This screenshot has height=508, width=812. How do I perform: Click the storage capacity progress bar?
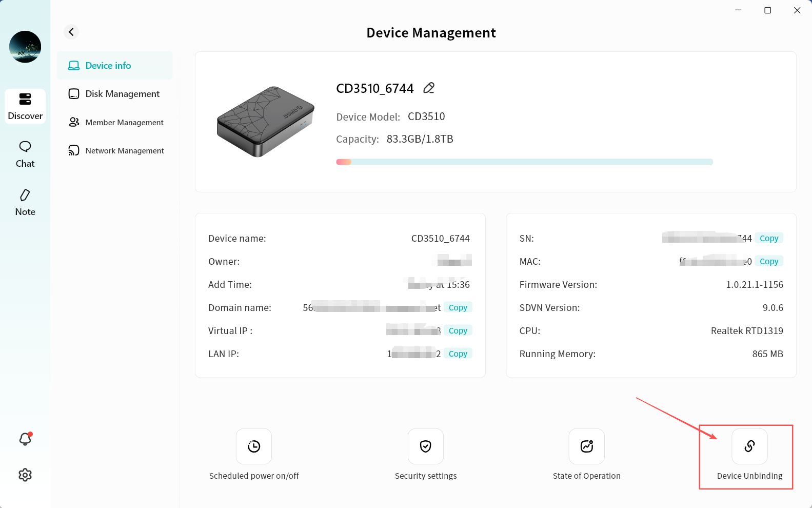[524, 162]
